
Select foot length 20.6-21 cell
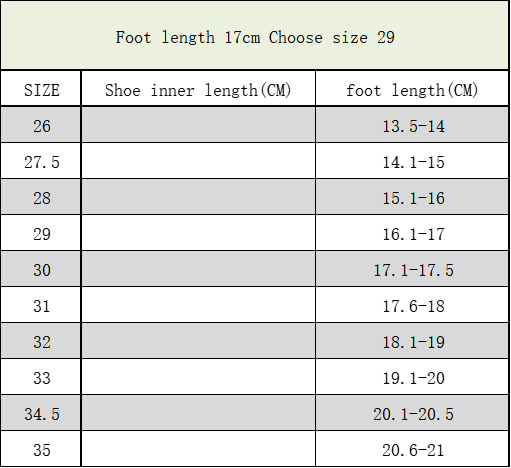pyautogui.click(x=412, y=449)
